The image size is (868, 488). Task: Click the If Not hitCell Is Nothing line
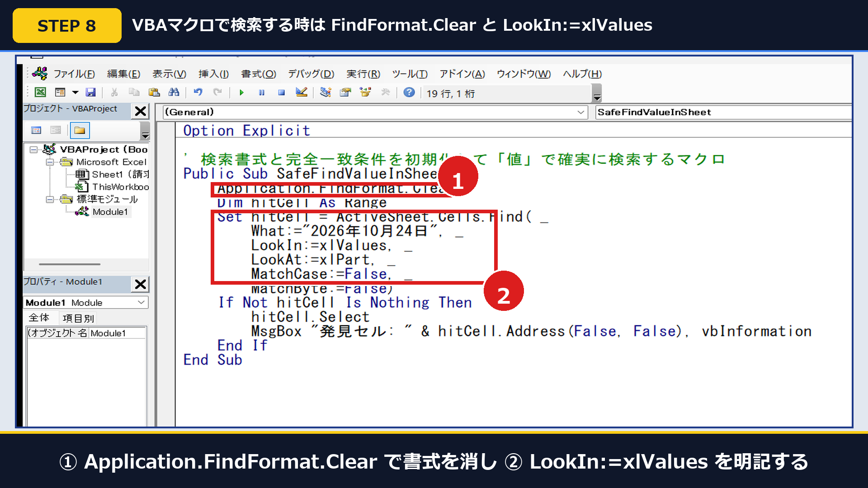point(345,302)
